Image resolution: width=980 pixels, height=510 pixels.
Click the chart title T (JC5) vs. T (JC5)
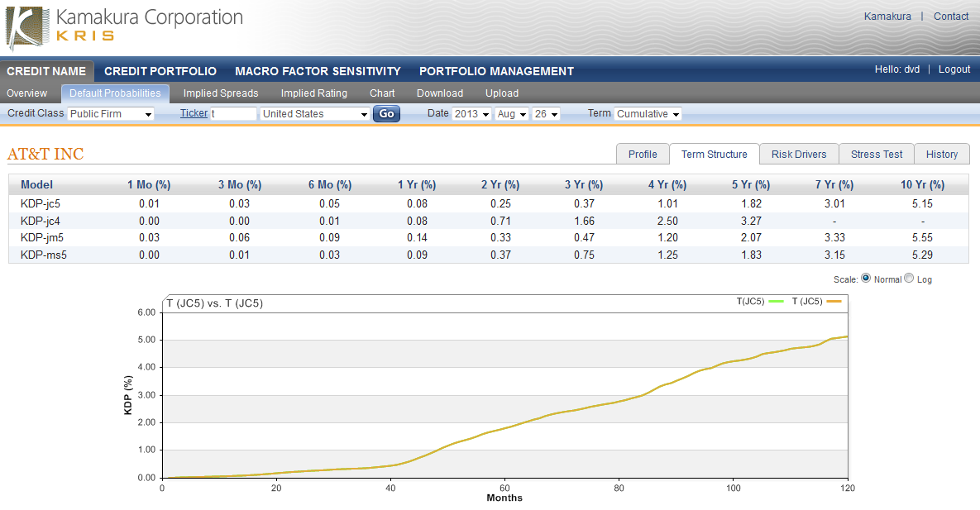[x=214, y=303]
